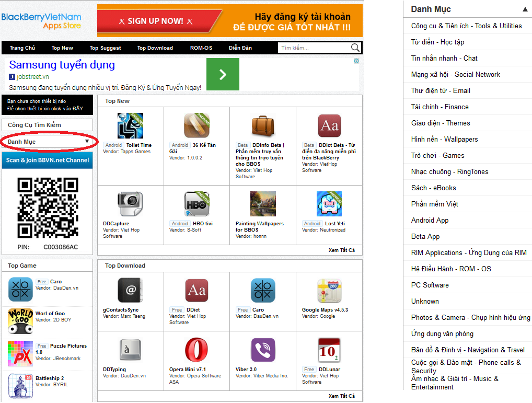Open the Google Maps v4.5.3 icon
Screen dimensions: 532x403
click(329, 291)
